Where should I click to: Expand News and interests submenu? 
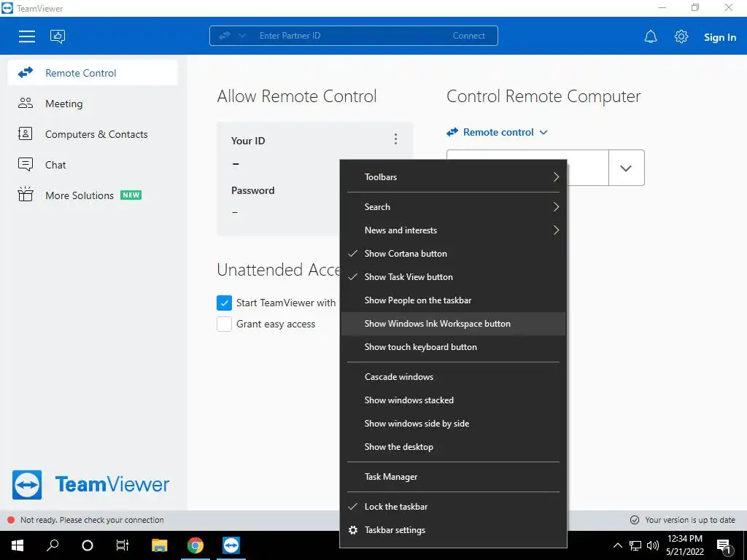453,230
